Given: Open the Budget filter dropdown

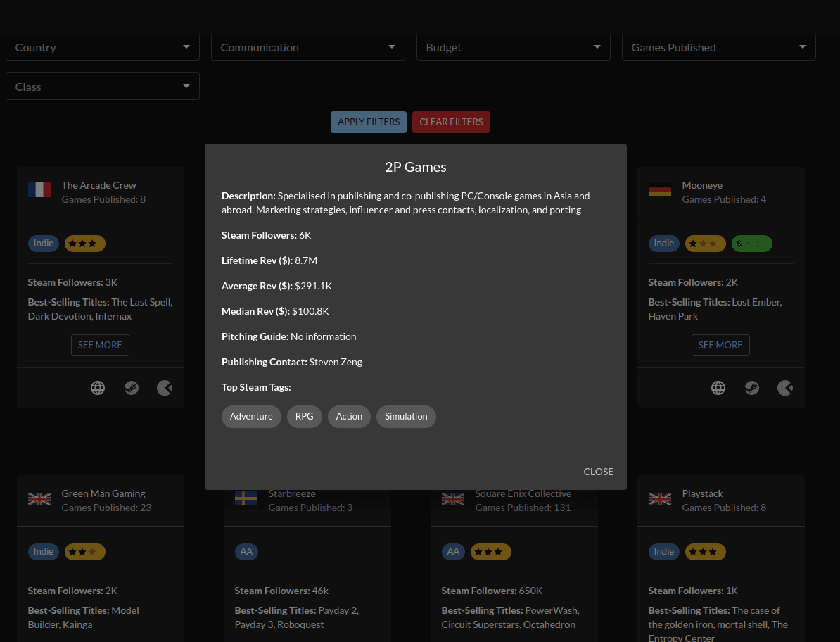Looking at the screenshot, I should point(513,47).
